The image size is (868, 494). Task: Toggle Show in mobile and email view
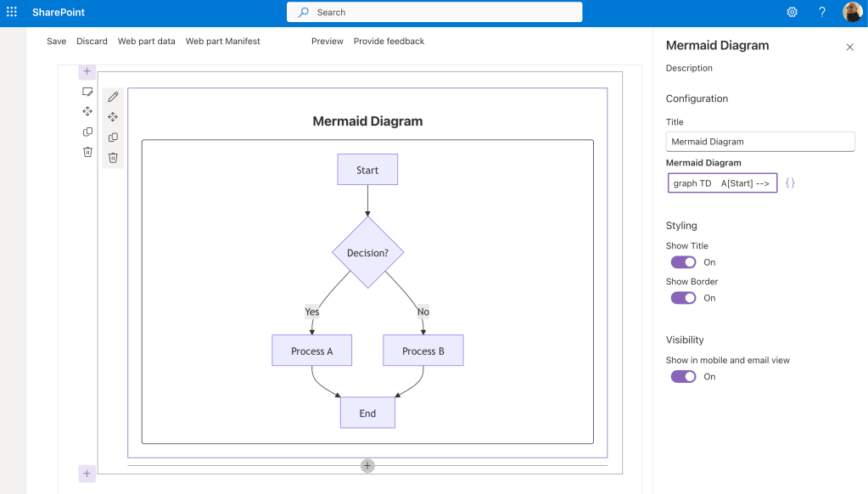click(x=683, y=377)
